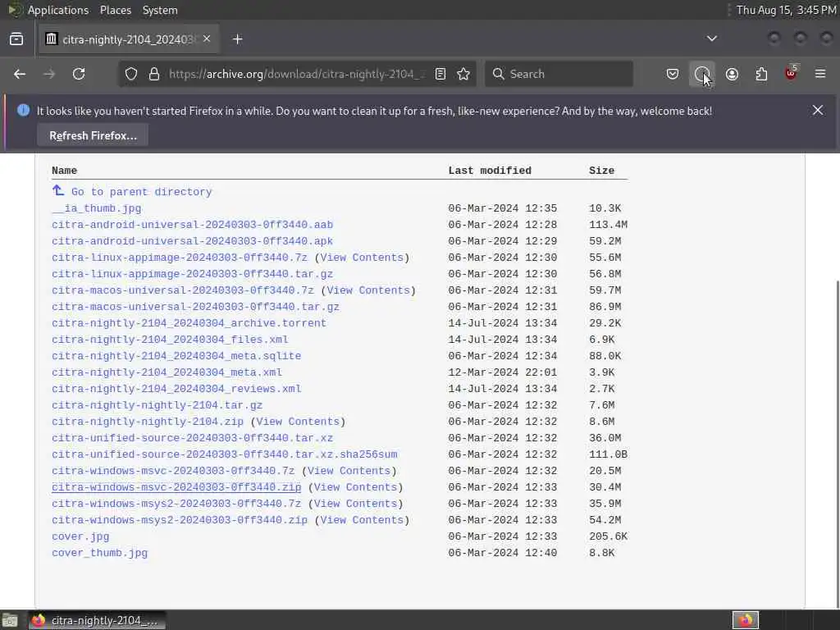Select the citra-nightly-2104 browser tab
The height and width of the screenshot is (630, 840).
pyautogui.click(x=129, y=39)
